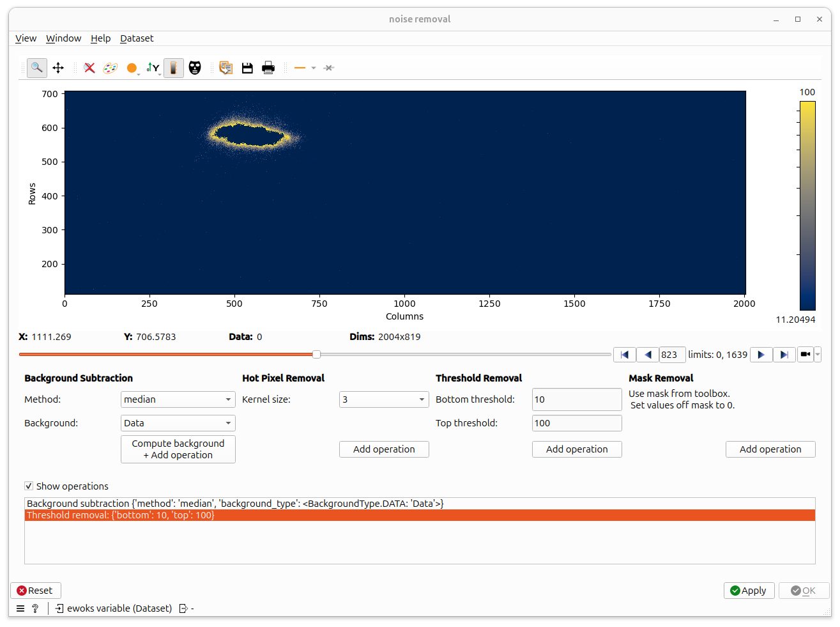This screenshot has width=840, height=627.
Task: Jump to the first frame
Action: click(x=625, y=355)
